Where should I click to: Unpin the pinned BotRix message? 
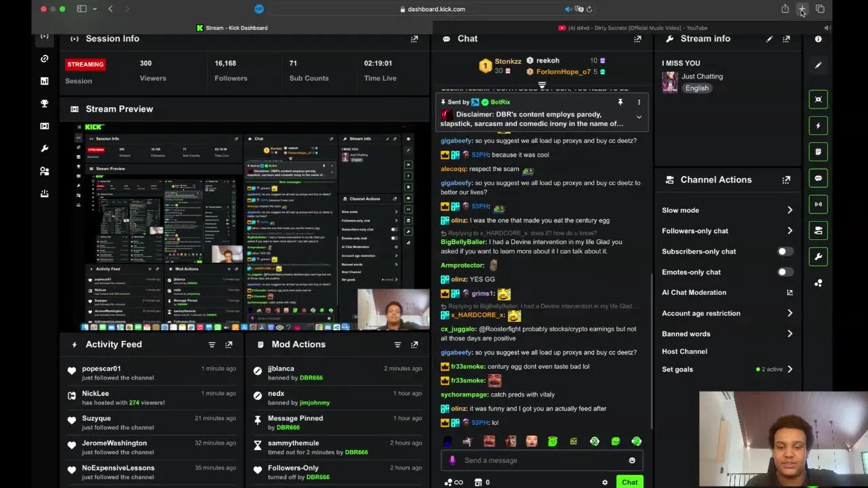click(620, 102)
